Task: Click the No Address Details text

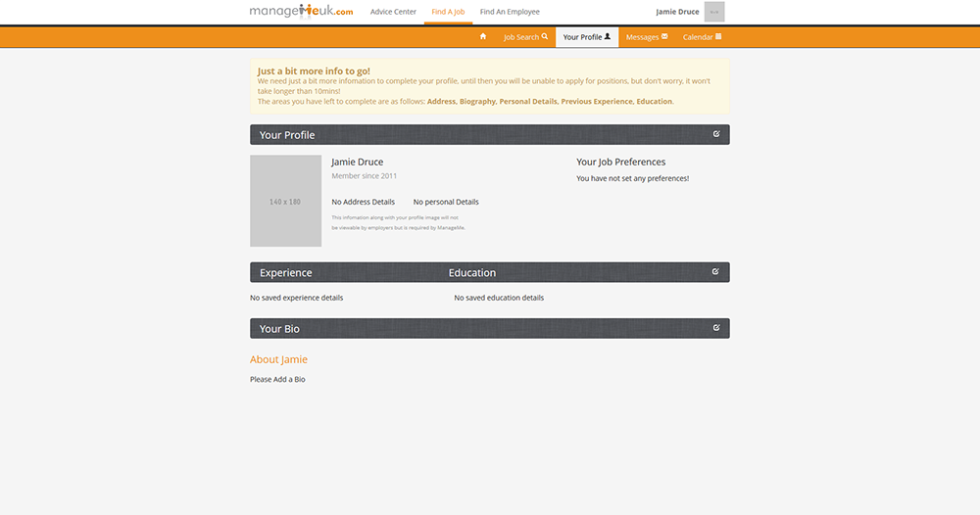Action: (x=364, y=202)
